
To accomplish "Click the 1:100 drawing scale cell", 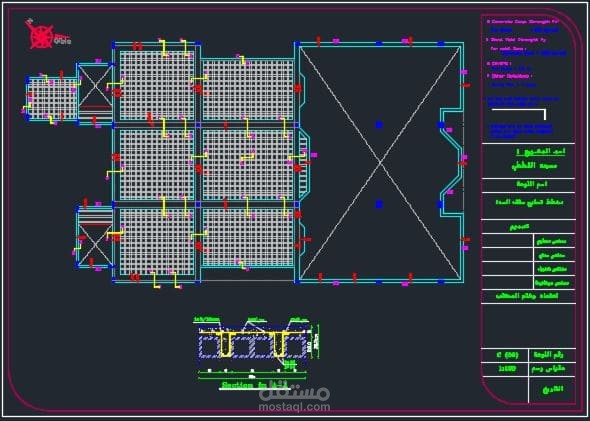I will pos(506,369).
